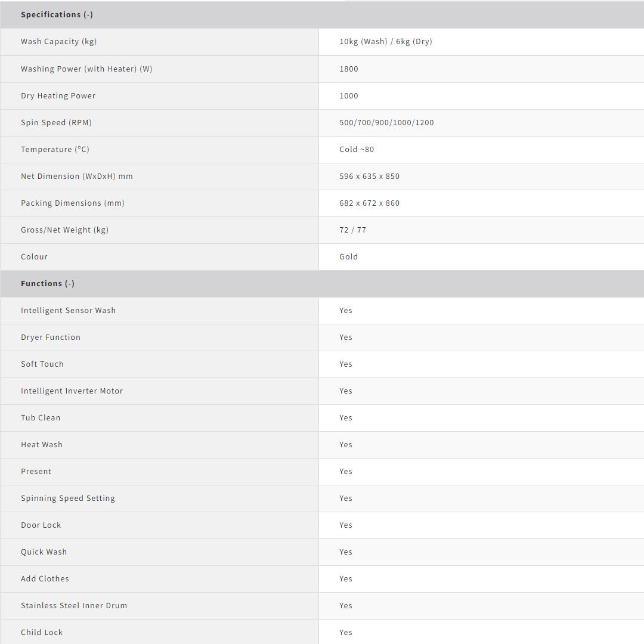Viewport: 644px width, 644px height.
Task: Click the Packing Dimensions (mm) label
Action: [73, 203]
